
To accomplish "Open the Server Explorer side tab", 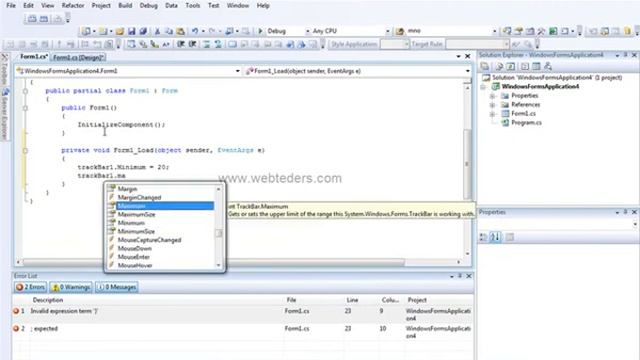I will click(4, 114).
